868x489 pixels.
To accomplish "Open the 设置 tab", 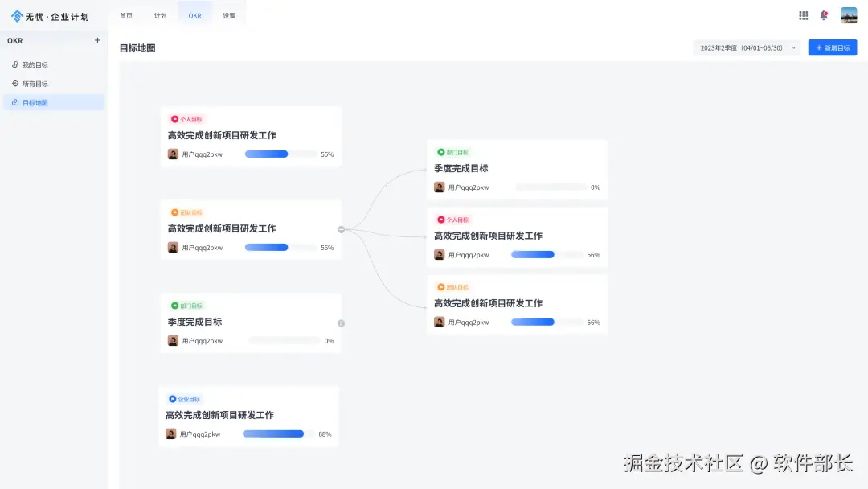I will (228, 14).
